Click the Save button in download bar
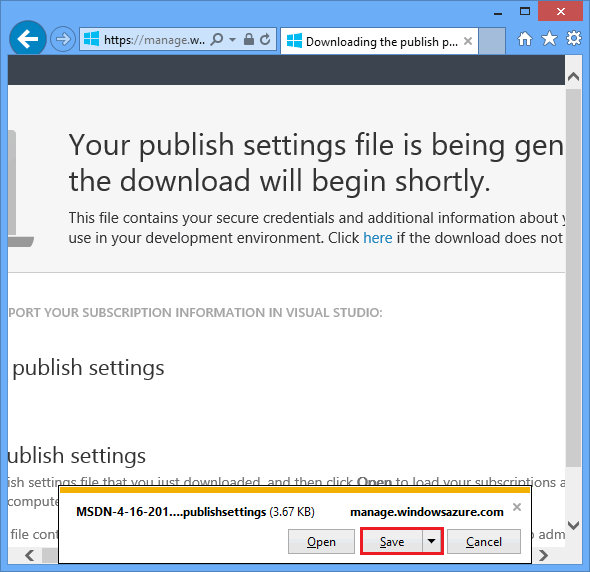This screenshot has width=590, height=572. point(391,542)
